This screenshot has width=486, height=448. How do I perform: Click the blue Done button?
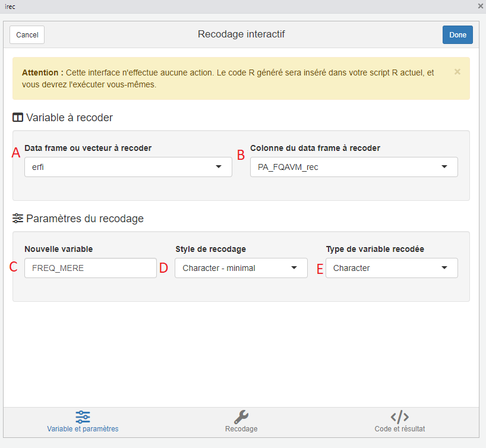(457, 35)
